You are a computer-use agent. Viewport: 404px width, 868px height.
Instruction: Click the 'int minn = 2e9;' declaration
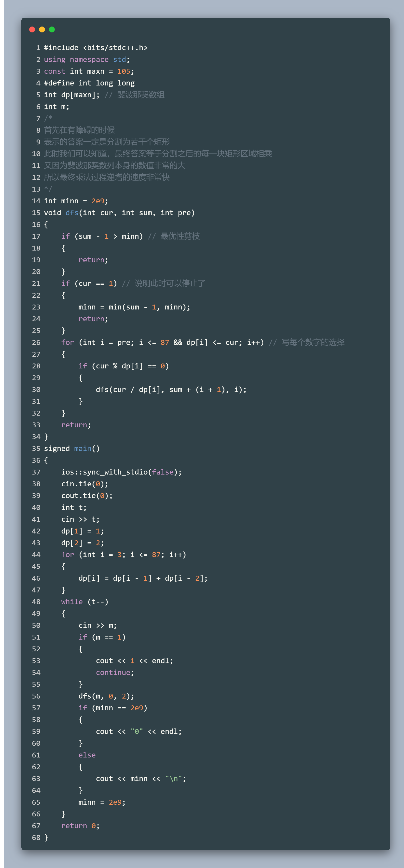76,201
